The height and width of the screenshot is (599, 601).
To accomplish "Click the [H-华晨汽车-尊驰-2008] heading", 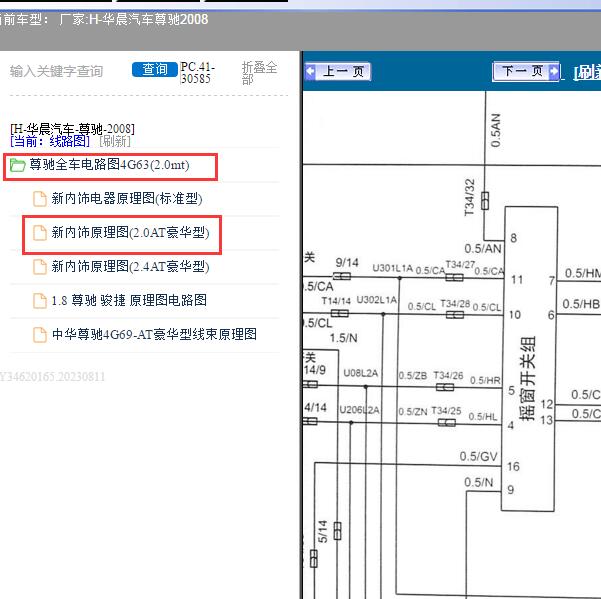I will click(x=72, y=128).
